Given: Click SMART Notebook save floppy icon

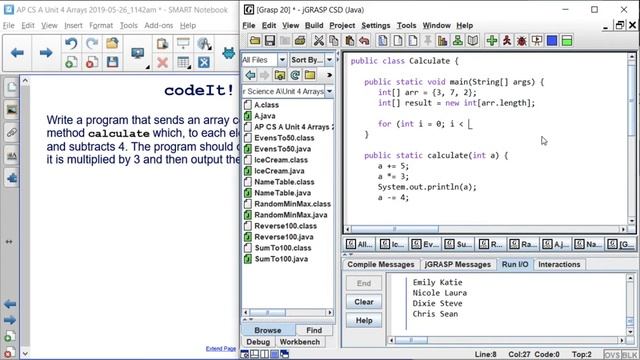Looking at the screenshot, I should [112, 62].
